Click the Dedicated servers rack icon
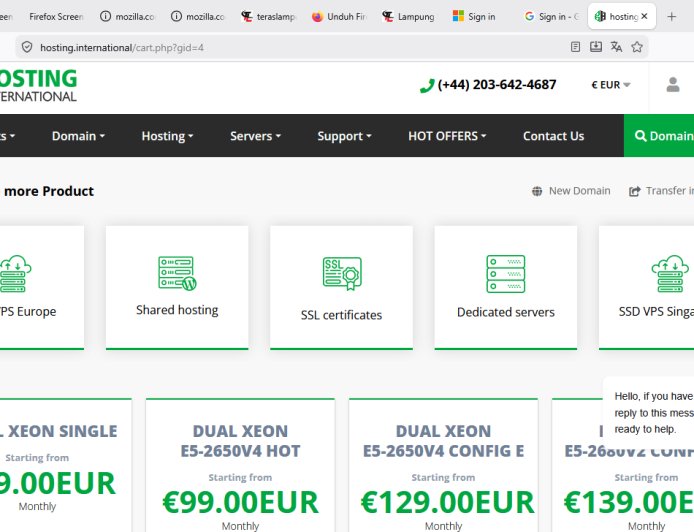The height and width of the screenshot is (532, 694). pyautogui.click(x=505, y=274)
